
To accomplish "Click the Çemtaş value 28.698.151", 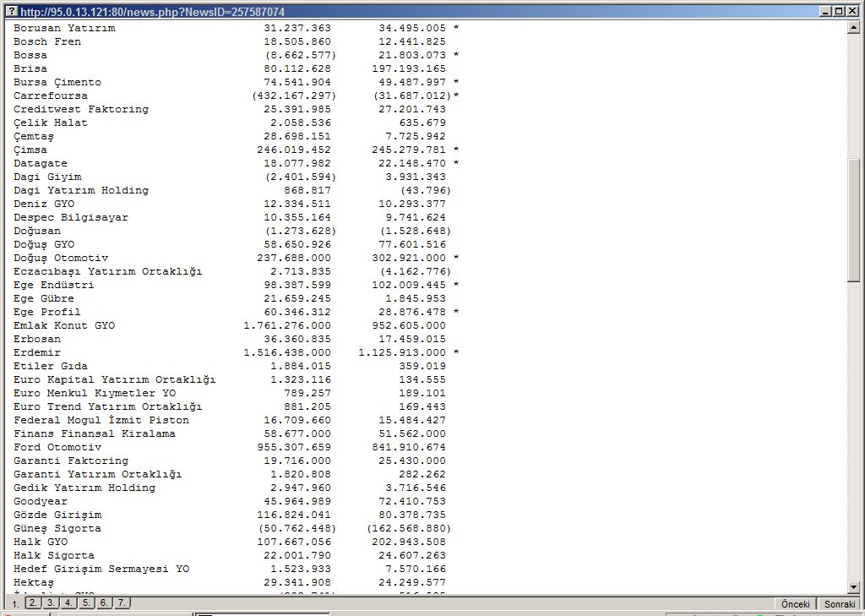I will 297,136.
